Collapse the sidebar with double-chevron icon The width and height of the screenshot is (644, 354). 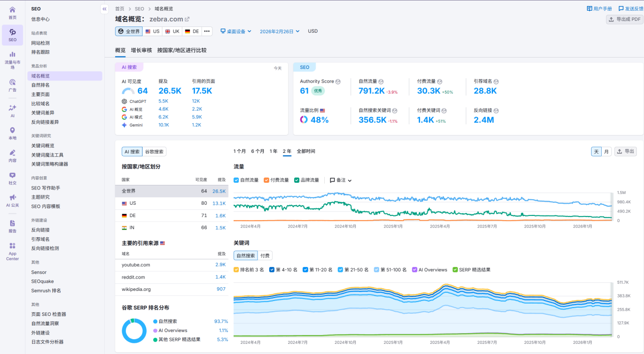(104, 9)
